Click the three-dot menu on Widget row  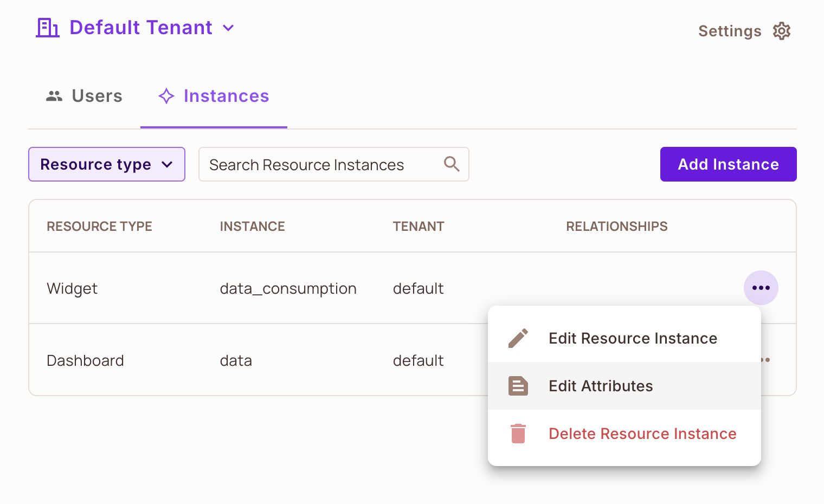coord(761,288)
